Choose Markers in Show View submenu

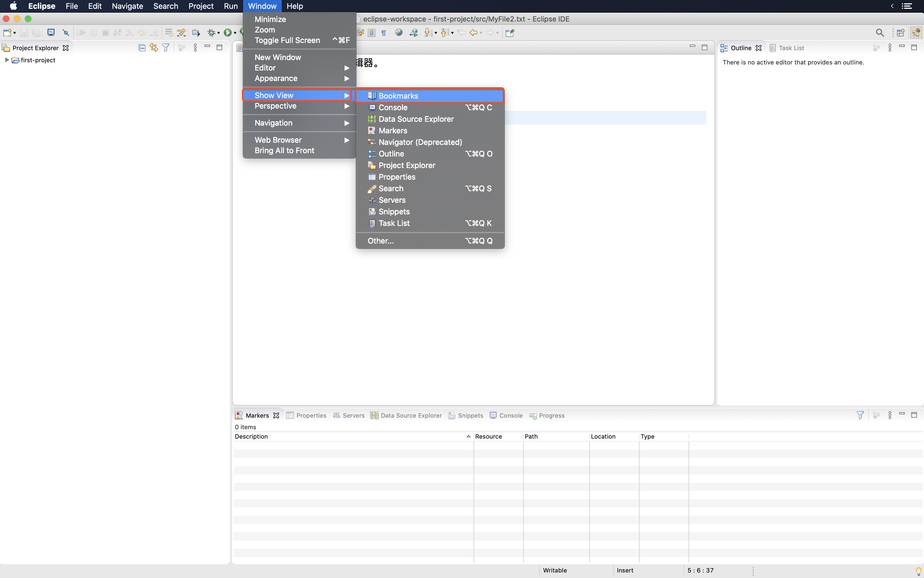430,131
